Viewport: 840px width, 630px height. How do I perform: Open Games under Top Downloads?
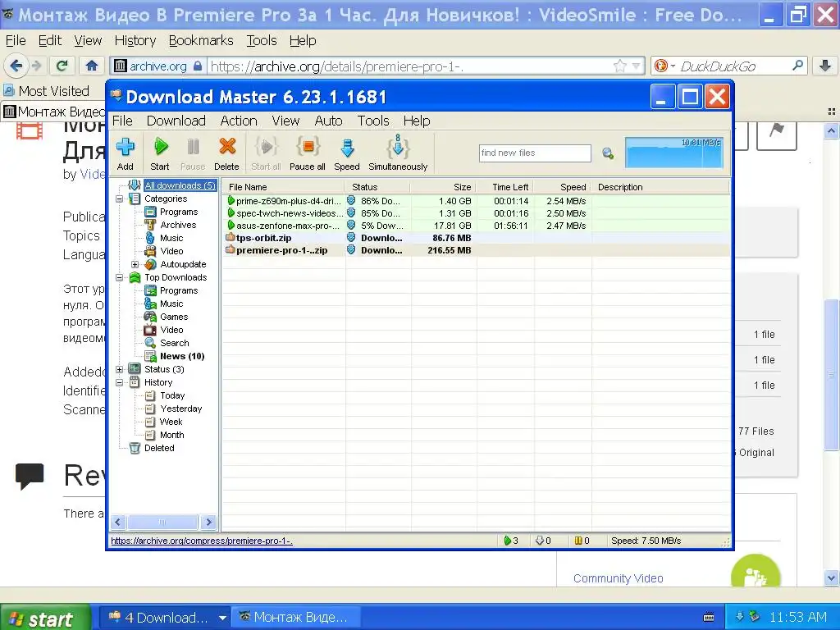click(x=174, y=317)
